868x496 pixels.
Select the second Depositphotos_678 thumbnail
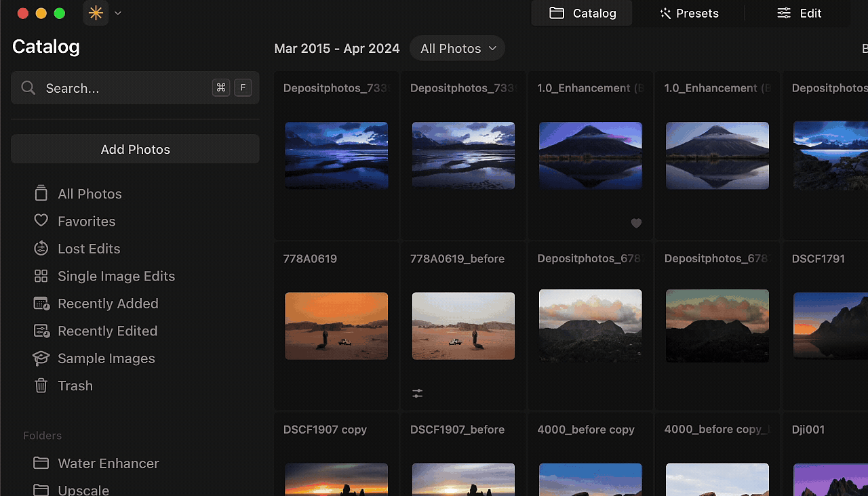717,326
